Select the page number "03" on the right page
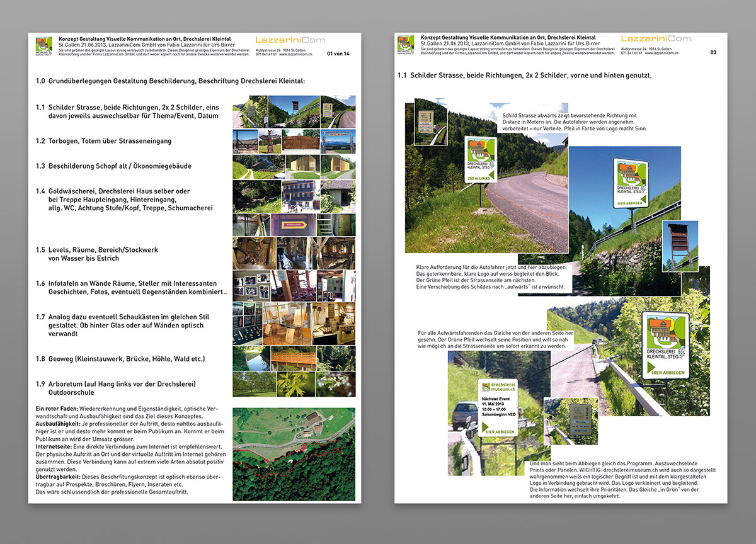Screen dimensions: 756x544 click(713, 53)
